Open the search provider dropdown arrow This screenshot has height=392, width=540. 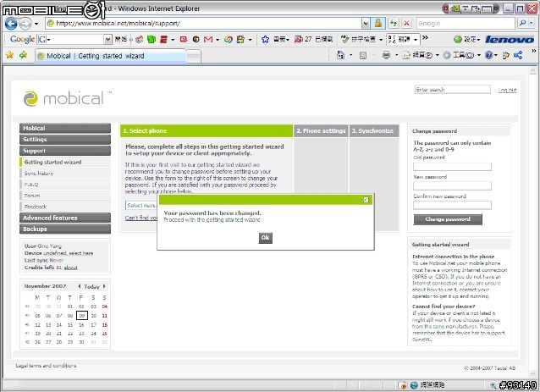coord(532,24)
